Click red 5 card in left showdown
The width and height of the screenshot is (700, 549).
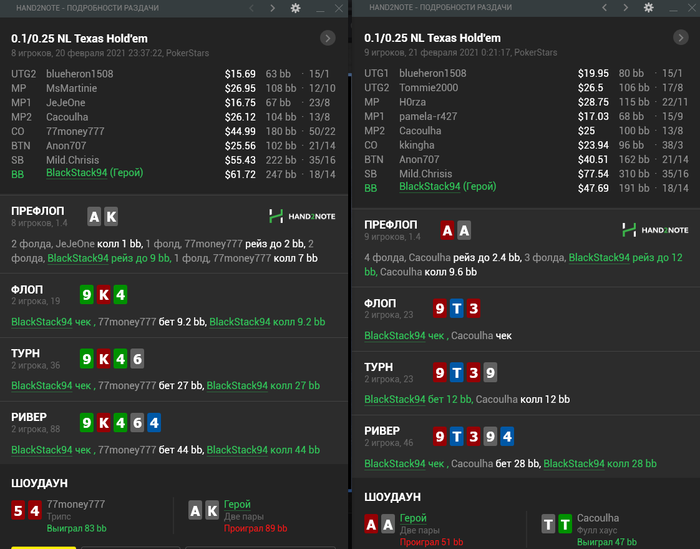[18, 511]
